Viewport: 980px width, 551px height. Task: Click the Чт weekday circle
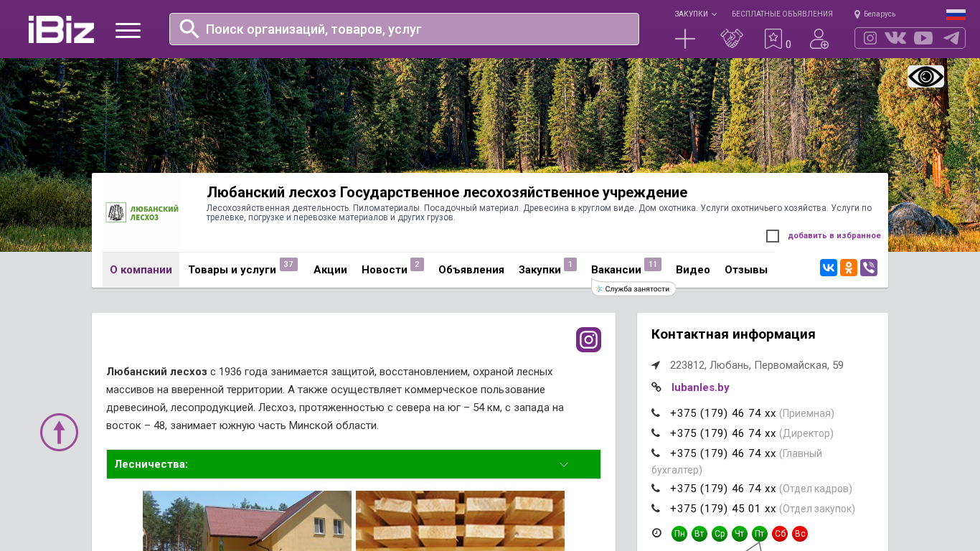740,534
